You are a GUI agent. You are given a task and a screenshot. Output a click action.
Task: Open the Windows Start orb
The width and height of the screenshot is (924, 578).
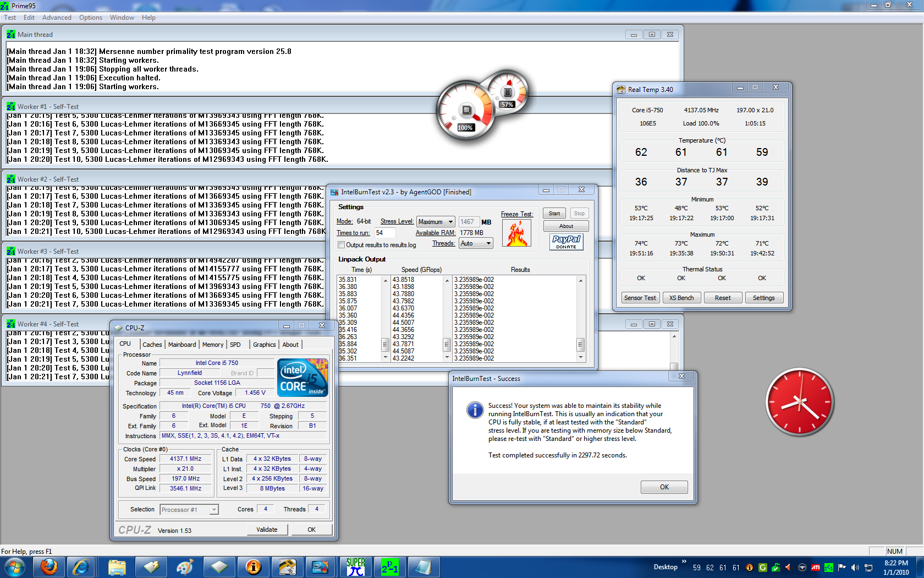pyautogui.click(x=14, y=567)
